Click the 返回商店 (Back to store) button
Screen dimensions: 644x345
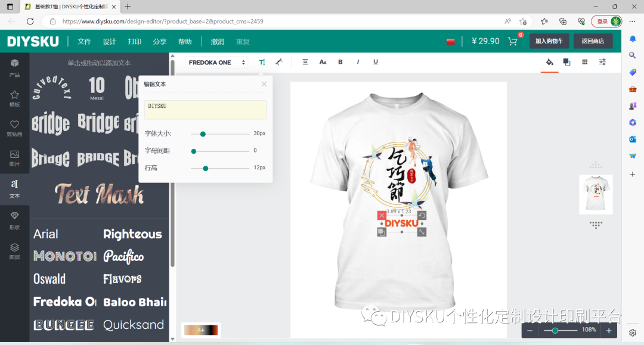pyautogui.click(x=593, y=41)
